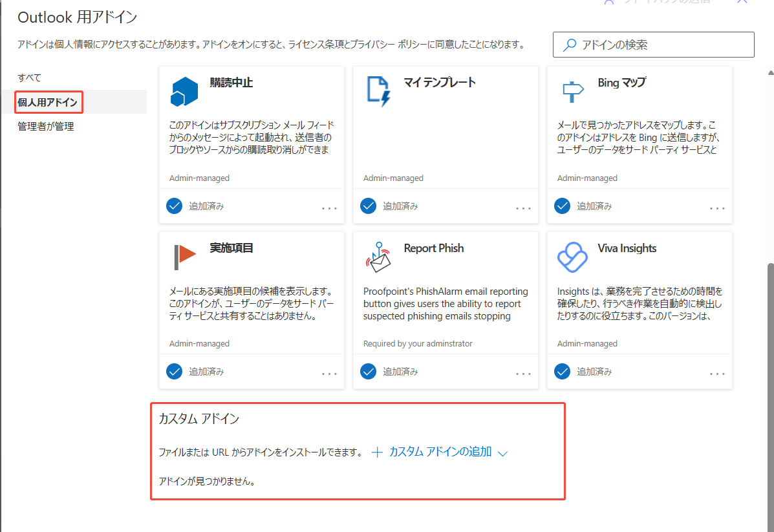
Task: Click the Required by your adminstrator text
Action: 418,343
